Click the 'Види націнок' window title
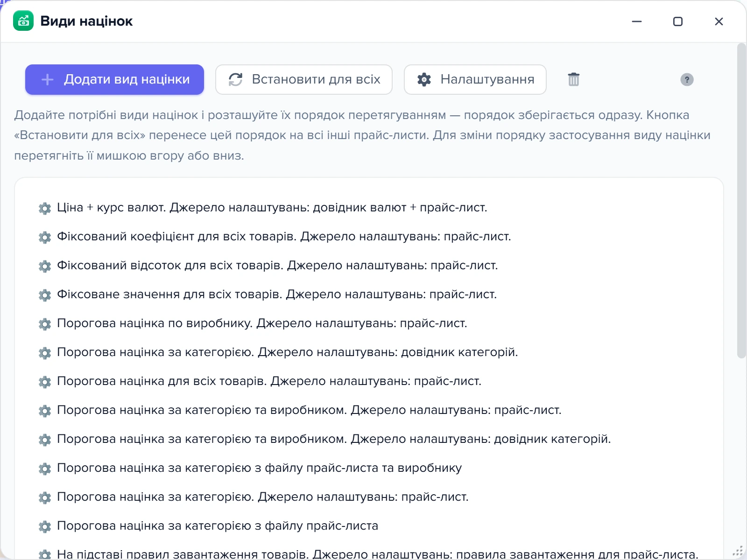 [x=86, y=21]
